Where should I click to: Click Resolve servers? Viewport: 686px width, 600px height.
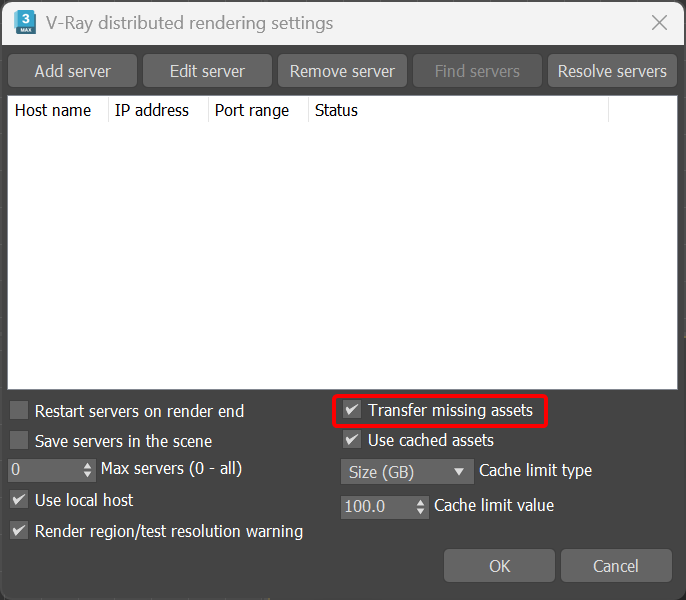tap(612, 71)
